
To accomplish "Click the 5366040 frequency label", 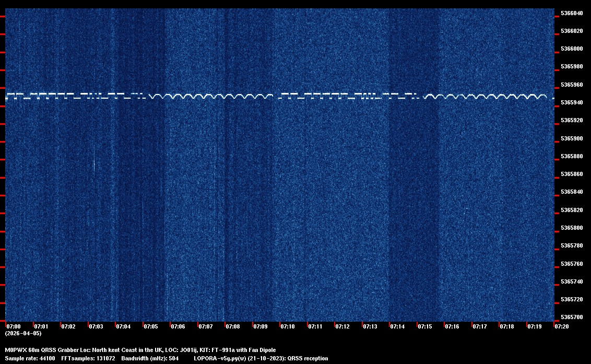I will (571, 13).
